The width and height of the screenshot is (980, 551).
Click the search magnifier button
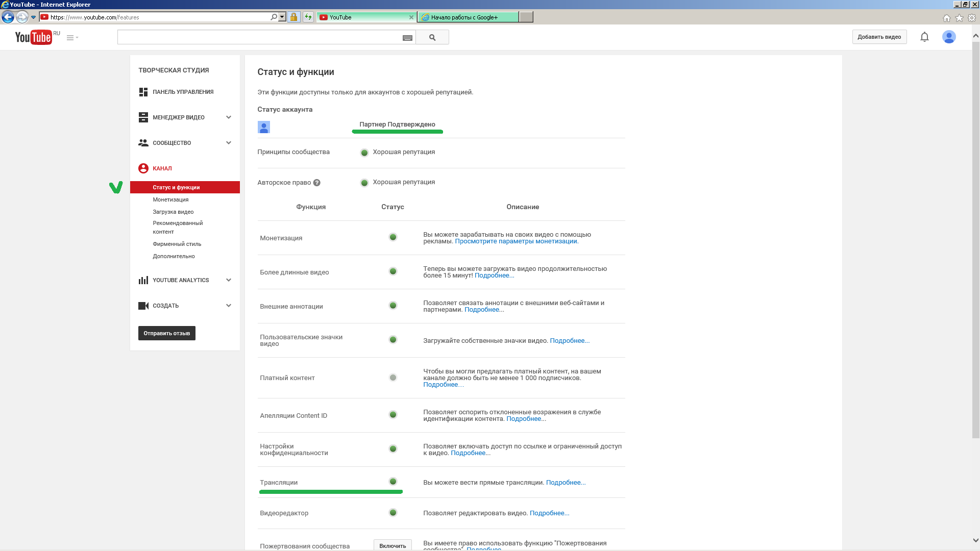[432, 37]
